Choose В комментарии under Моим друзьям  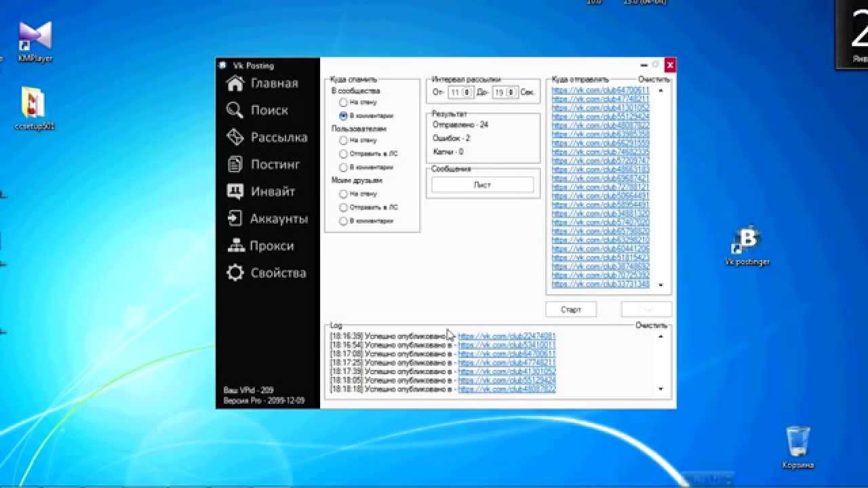pos(343,221)
